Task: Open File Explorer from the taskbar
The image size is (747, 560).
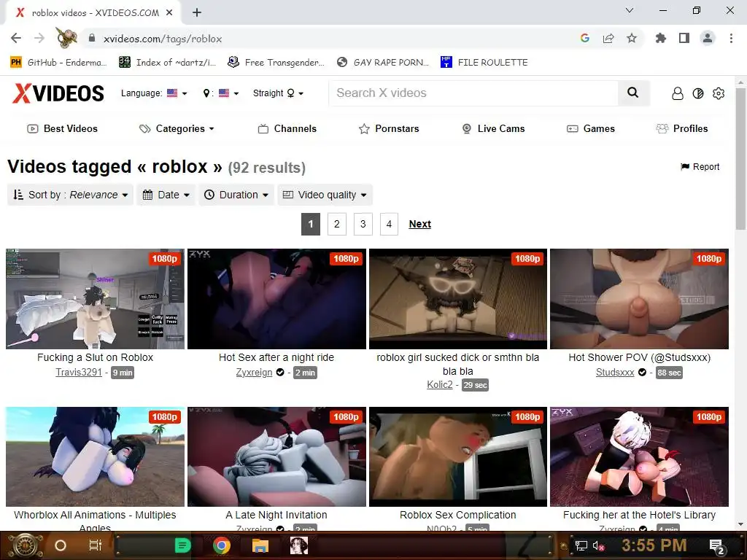Action: tap(260, 545)
